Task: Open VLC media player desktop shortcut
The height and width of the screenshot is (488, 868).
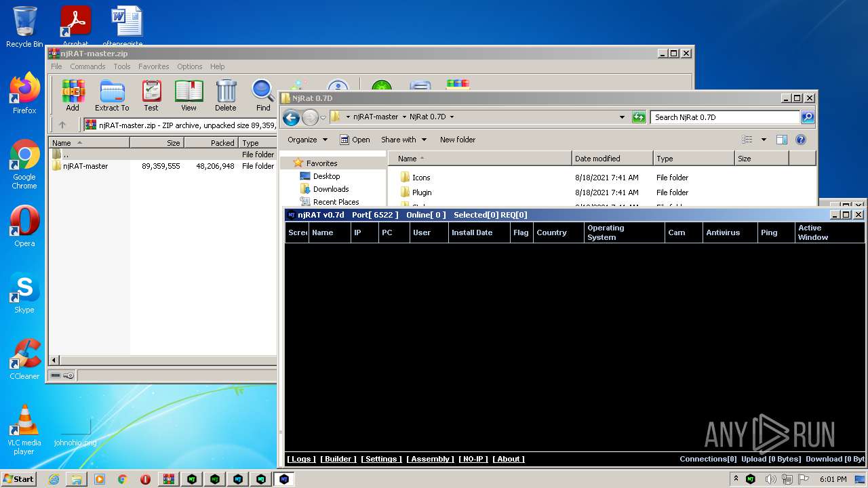Action: click(x=24, y=430)
